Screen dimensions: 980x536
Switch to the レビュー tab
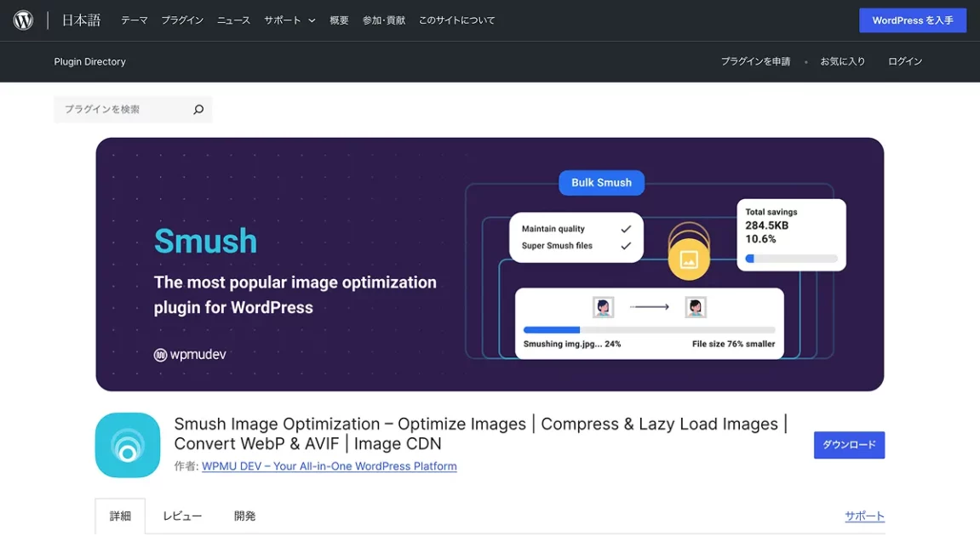click(x=182, y=516)
